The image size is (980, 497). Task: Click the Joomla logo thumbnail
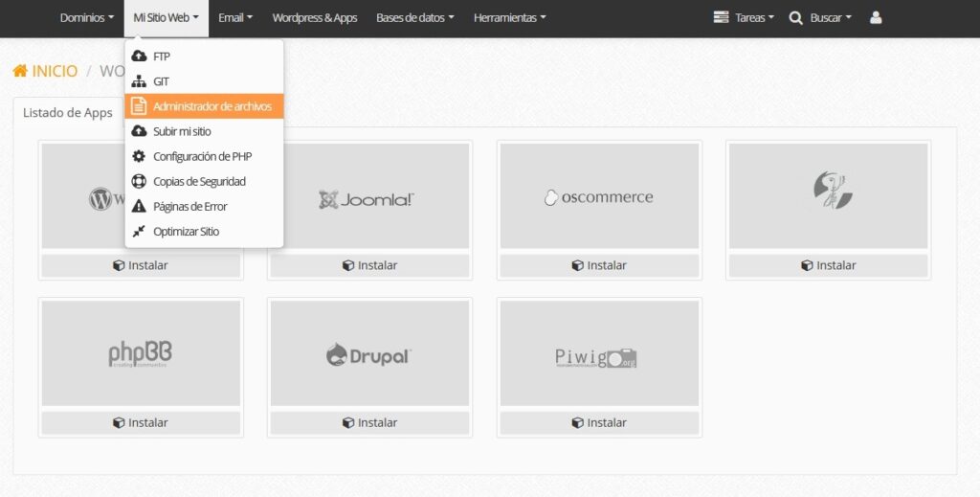click(x=370, y=195)
